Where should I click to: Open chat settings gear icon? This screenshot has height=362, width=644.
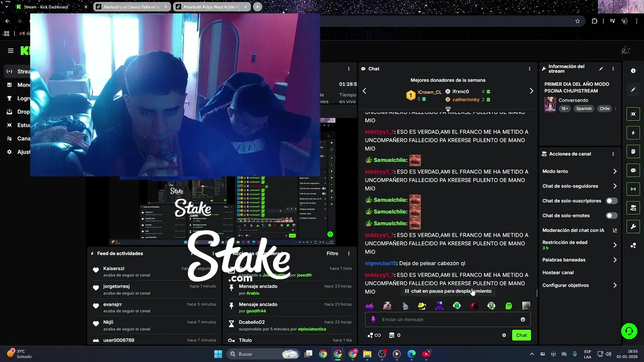tap(504, 335)
